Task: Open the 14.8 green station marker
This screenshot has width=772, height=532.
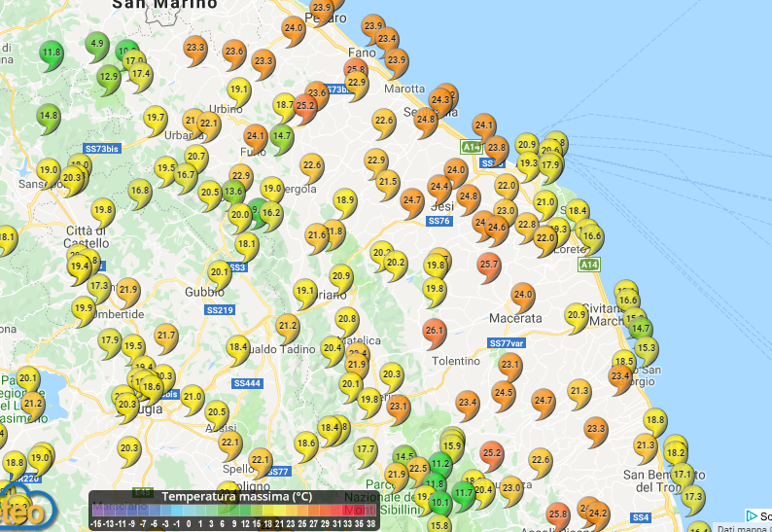Action: (x=49, y=116)
